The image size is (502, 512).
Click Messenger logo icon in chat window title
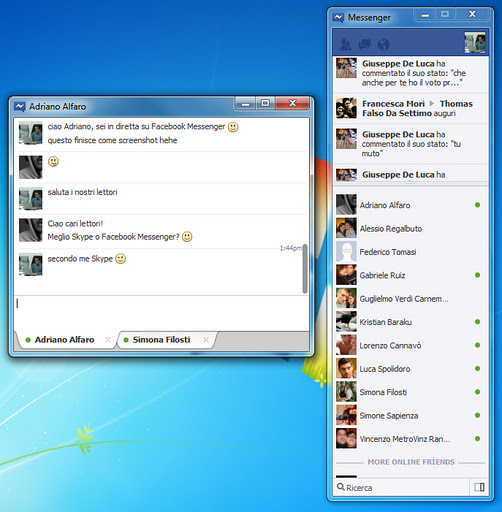(x=20, y=107)
